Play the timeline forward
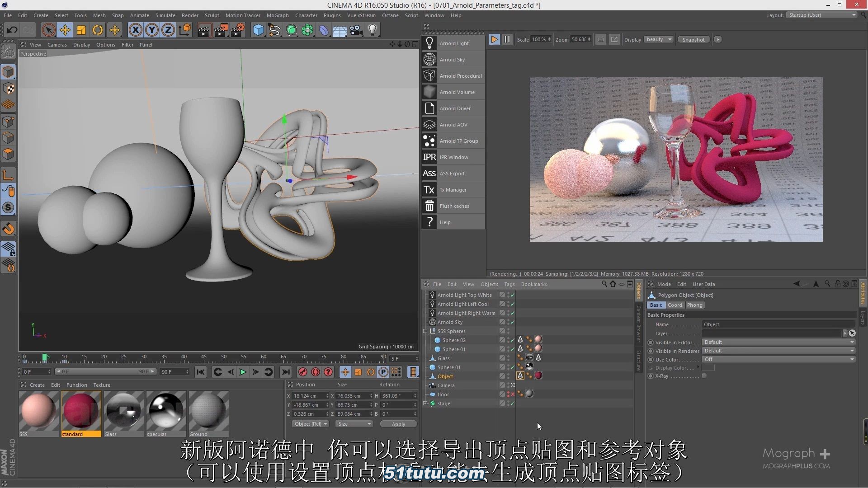This screenshot has height=488, width=868. coord(243,372)
